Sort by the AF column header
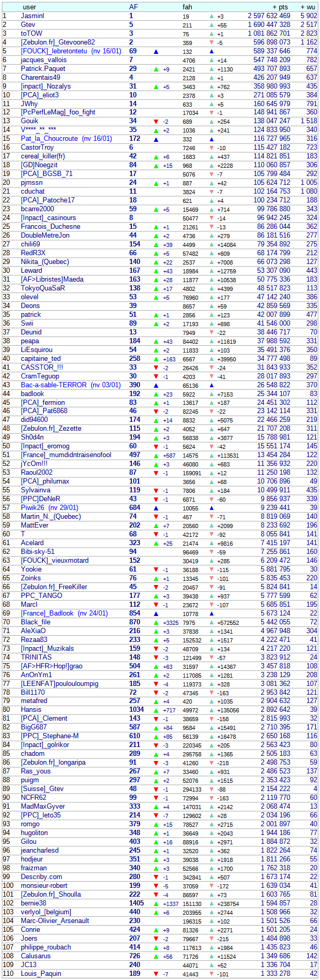Viewport: 320px width, 980px height. pyautogui.click(x=133, y=7)
